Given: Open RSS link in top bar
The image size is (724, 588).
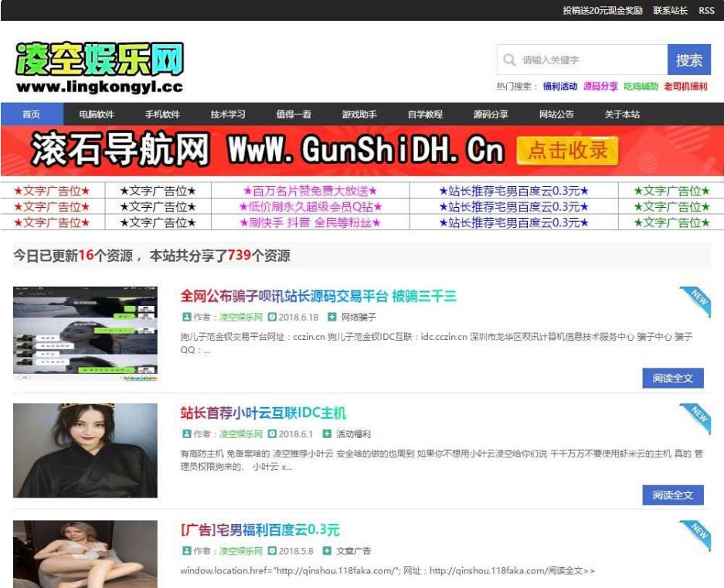Looking at the screenshot, I should [x=706, y=11].
